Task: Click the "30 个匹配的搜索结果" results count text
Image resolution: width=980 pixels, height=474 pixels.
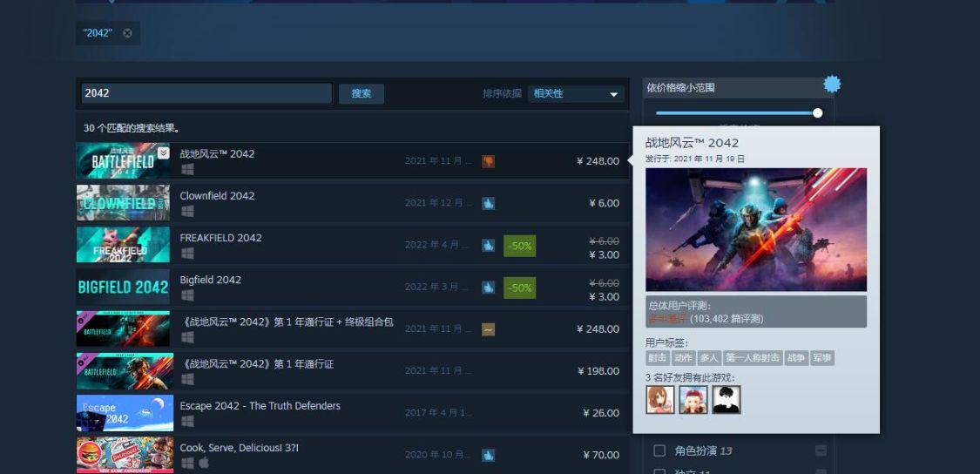Action: 132,128
